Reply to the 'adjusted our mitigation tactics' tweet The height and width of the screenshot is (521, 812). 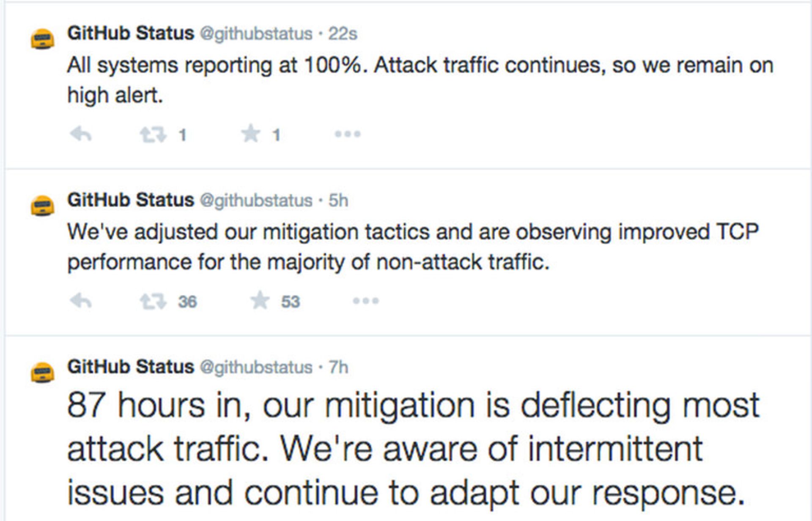pyautogui.click(x=80, y=301)
